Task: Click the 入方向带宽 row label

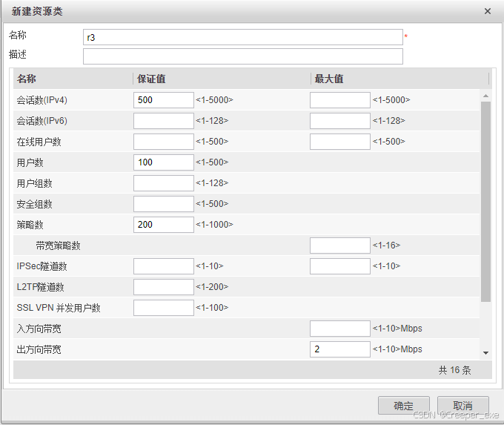Action: coord(39,329)
